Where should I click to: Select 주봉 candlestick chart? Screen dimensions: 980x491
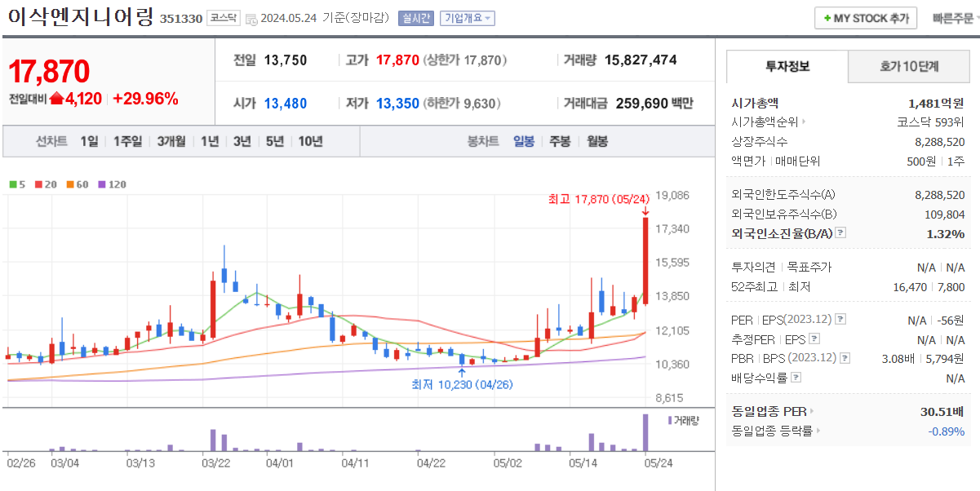point(560,141)
